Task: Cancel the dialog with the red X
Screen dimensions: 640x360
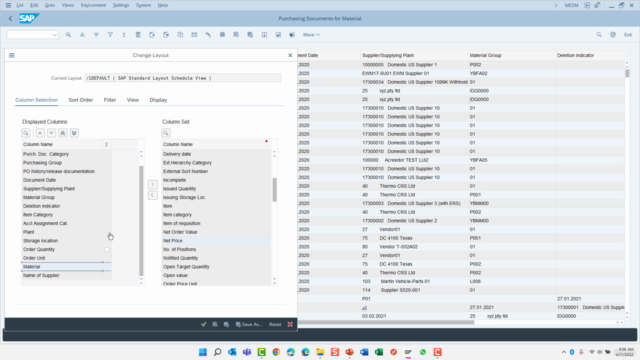Action: pos(290,324)
